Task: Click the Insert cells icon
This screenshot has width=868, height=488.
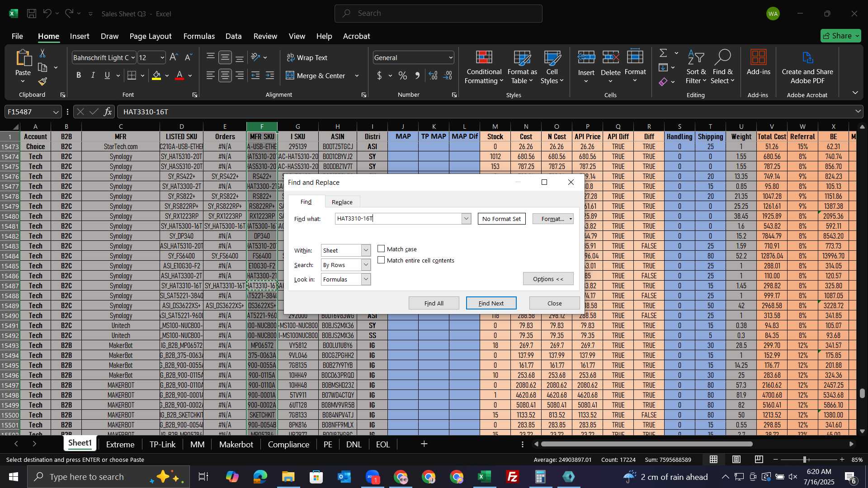Action: point(586,57)
